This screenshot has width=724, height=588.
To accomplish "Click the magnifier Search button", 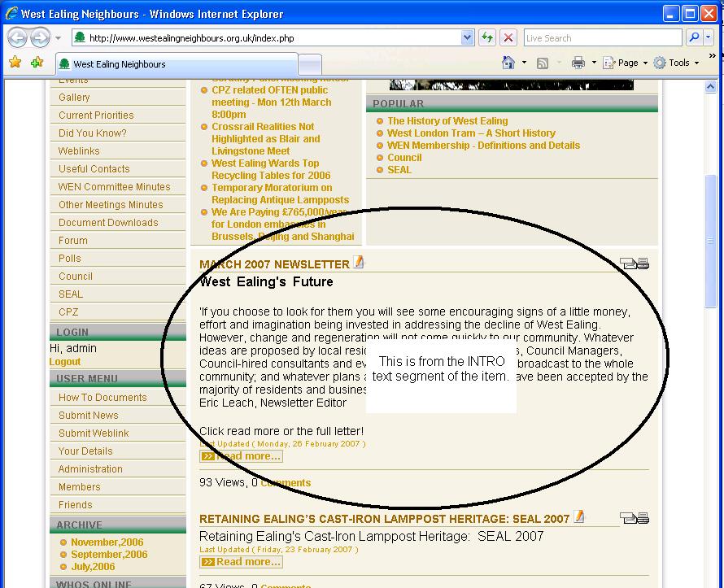I will coord(694,38).
